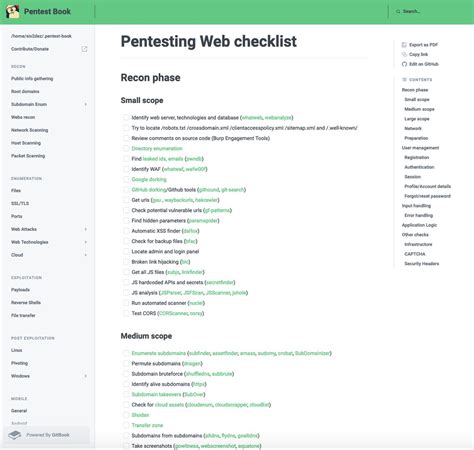Open the Network Scanning sidebar page
474x450 pixels.
pos(30,130)
